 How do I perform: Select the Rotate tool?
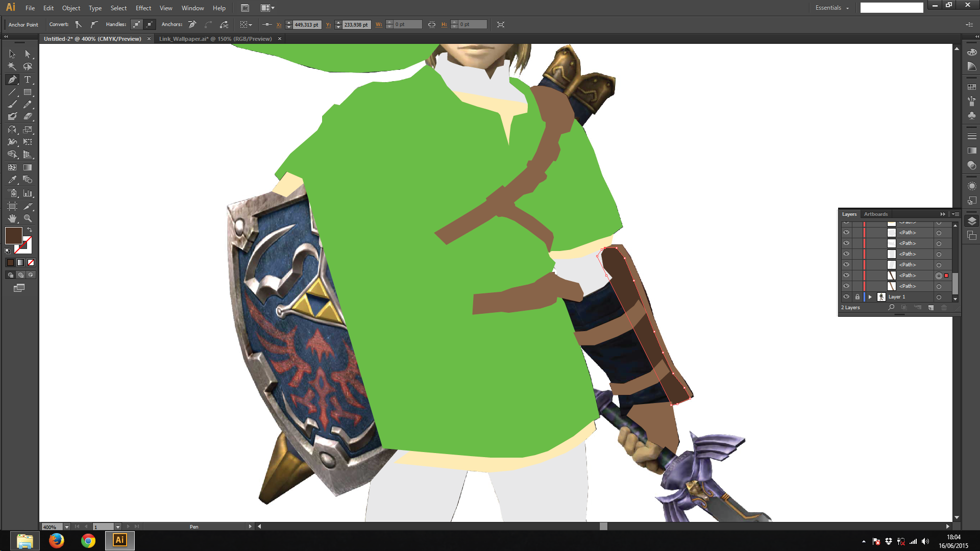tap(12, 130)
